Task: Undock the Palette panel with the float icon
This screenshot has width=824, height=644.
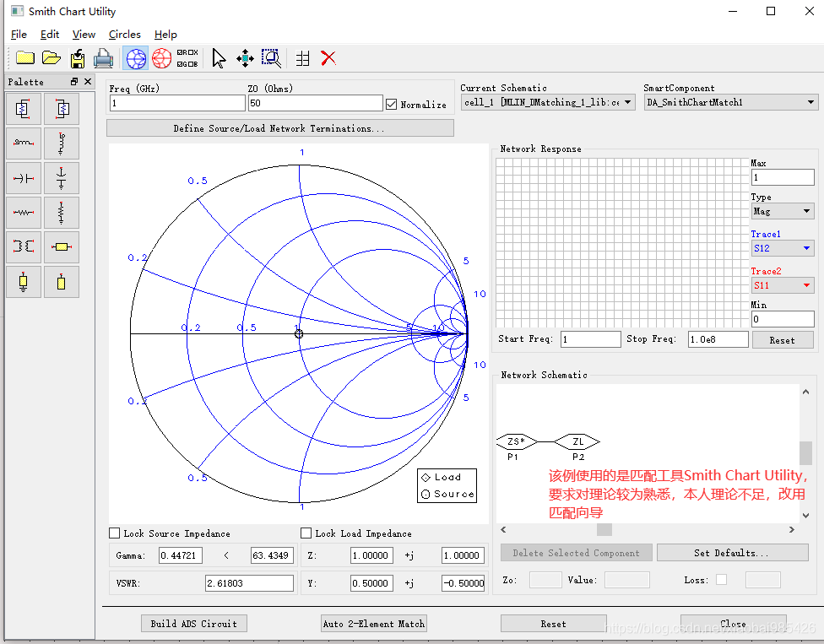Action: (74, 81)
